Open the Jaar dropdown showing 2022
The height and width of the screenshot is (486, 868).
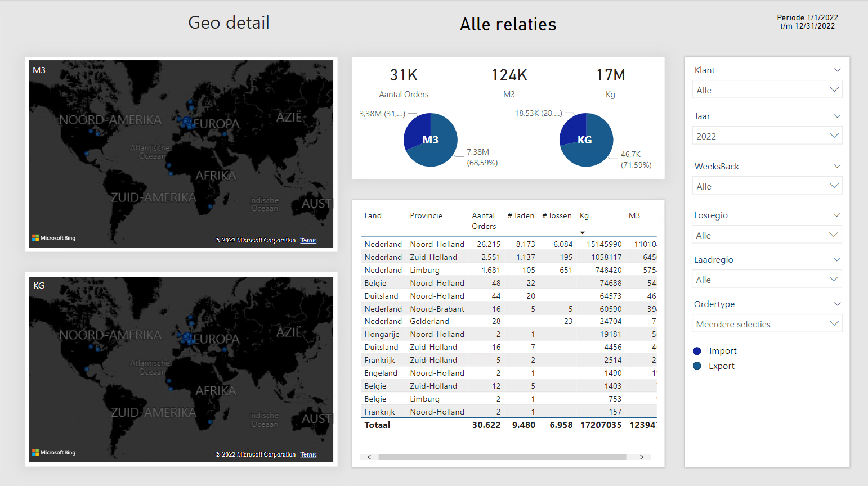pyautogui.click(x=767, y=136)
